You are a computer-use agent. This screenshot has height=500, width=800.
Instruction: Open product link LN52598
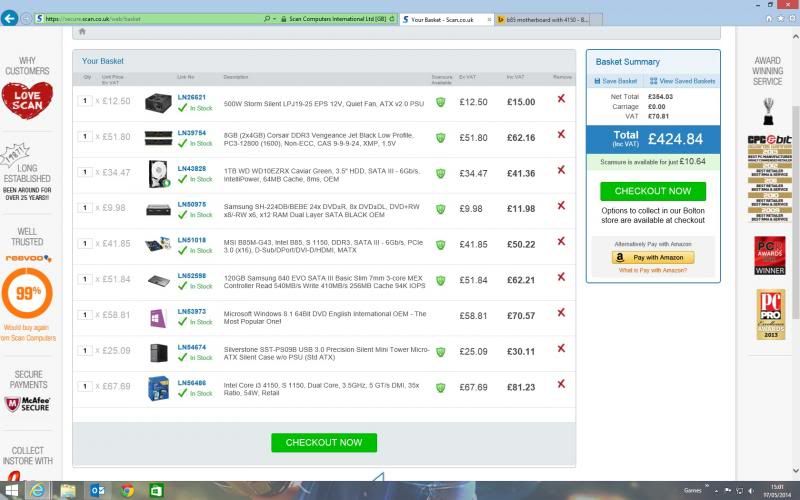point(192,276)
